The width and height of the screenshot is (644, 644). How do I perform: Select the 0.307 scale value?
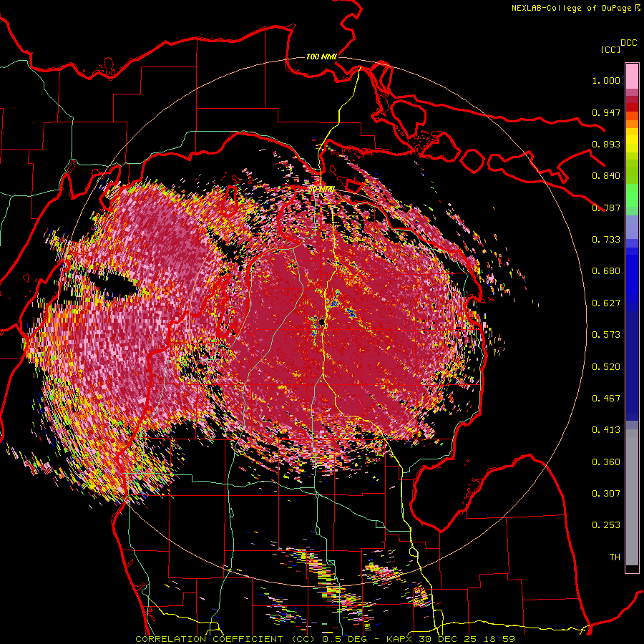606,494
